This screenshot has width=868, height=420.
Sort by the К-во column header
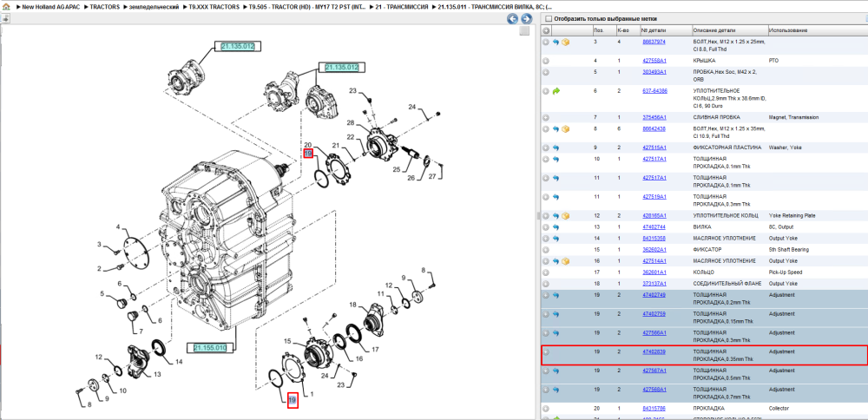(x=622, y=30)
